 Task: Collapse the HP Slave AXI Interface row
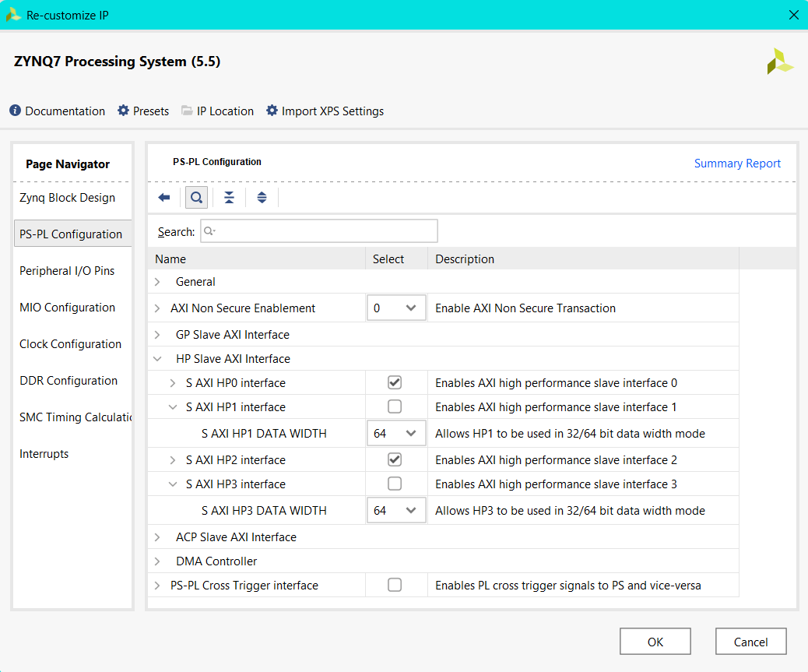pyautogui.click(x=158, y=359)
